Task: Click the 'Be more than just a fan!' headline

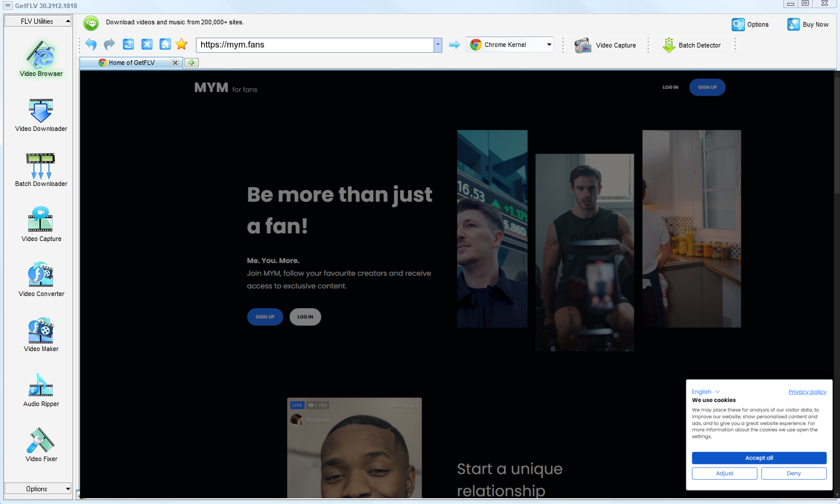Action: (340, 210)
